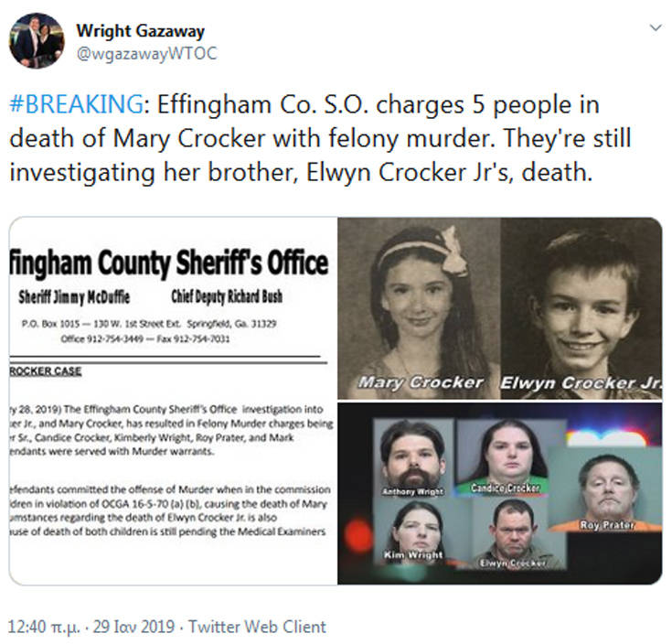
Task: Click the tweet text about Effingham Co. S.O.
Action: click(320, 138)
